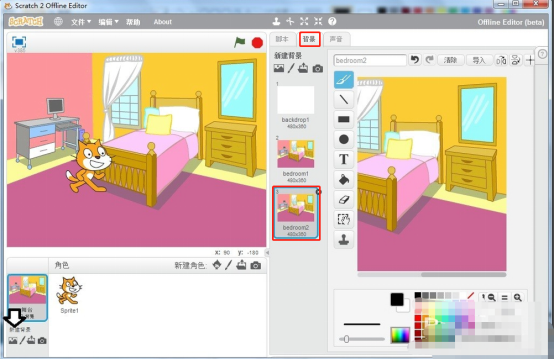Switch to the 脚本 tab
The height and width of the screenshot is (360, 554).
click(282, 39)
